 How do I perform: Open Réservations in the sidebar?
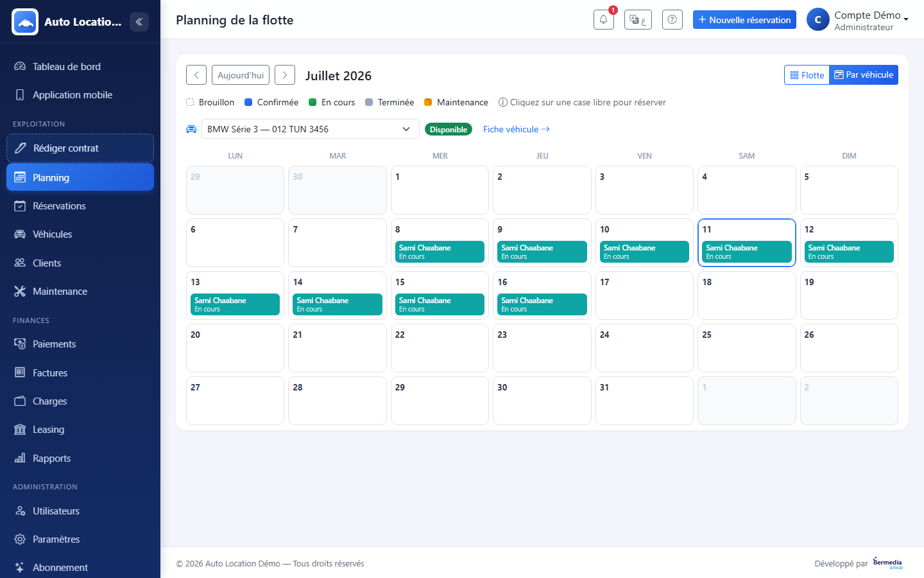click(x=80, y=206)
